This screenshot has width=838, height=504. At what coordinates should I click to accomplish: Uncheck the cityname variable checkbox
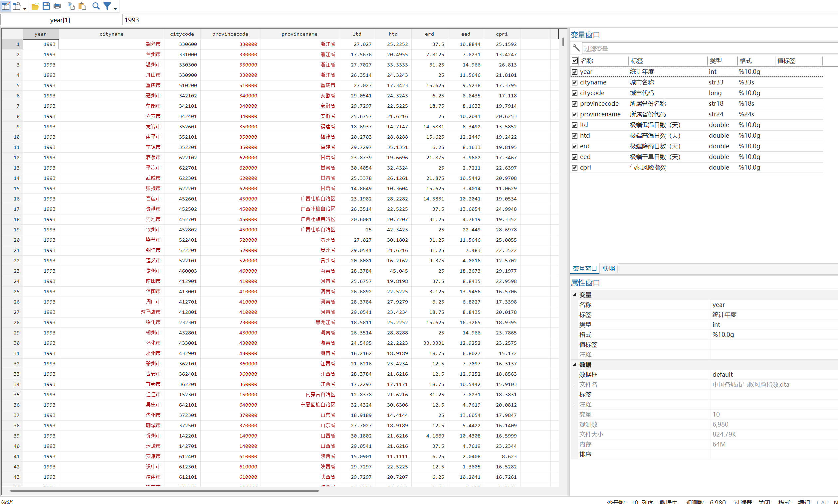coord(574,82)
